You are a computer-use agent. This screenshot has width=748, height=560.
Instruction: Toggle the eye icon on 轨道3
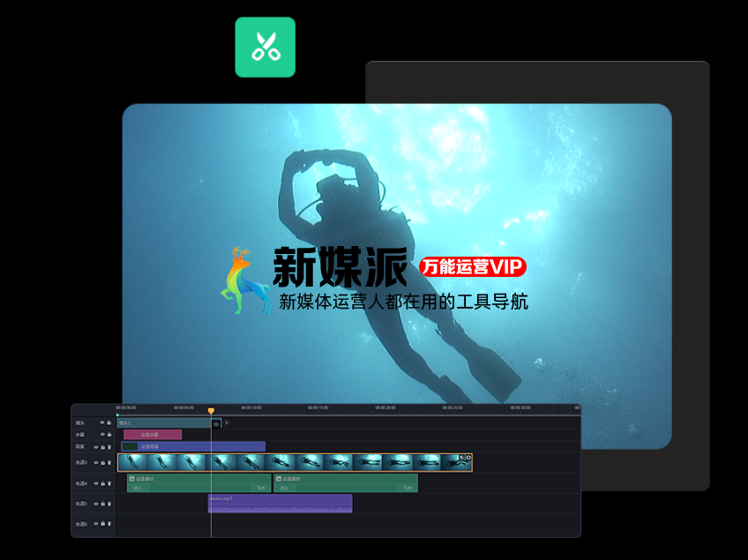[x=96, y=463]
